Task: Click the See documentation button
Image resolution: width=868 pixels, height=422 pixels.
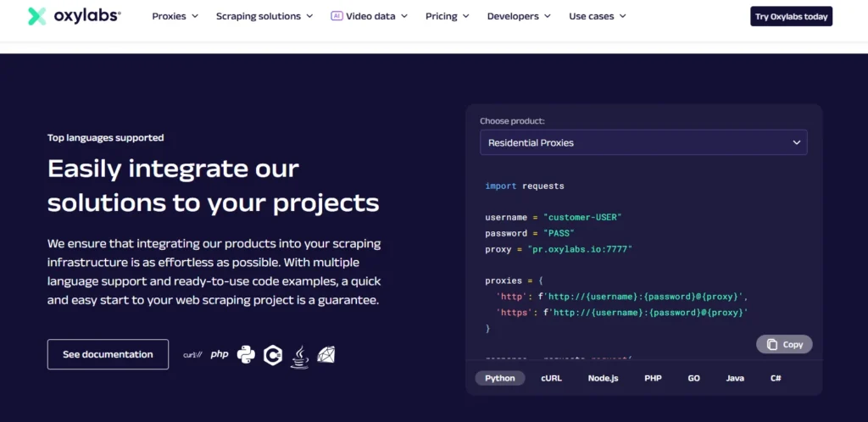Action: [108, 354]
